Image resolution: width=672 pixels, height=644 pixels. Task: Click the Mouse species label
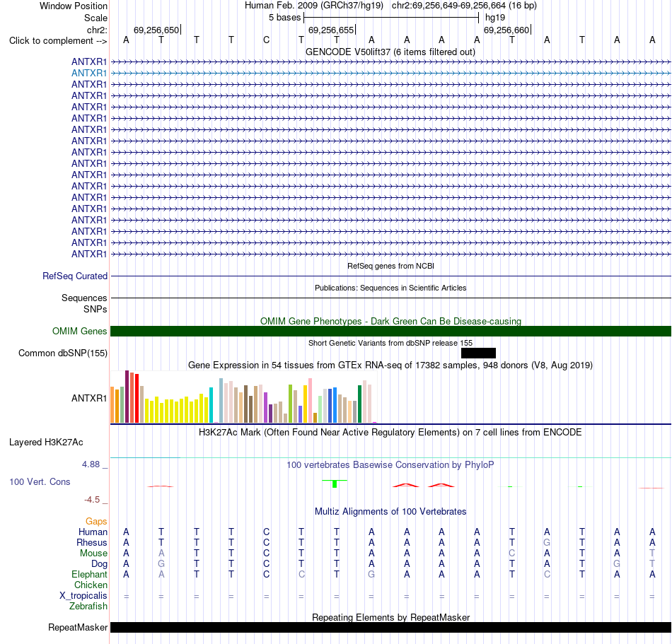tap(93, 554)
